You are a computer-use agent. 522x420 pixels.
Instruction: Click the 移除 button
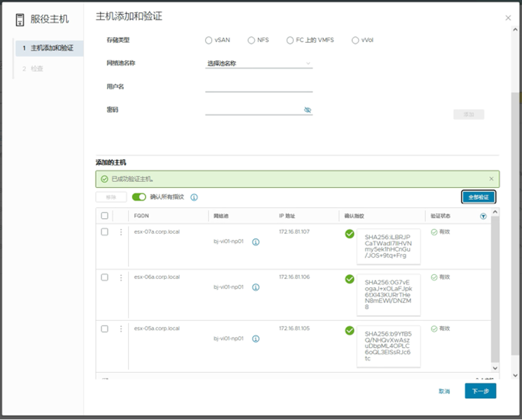(111, 197)
